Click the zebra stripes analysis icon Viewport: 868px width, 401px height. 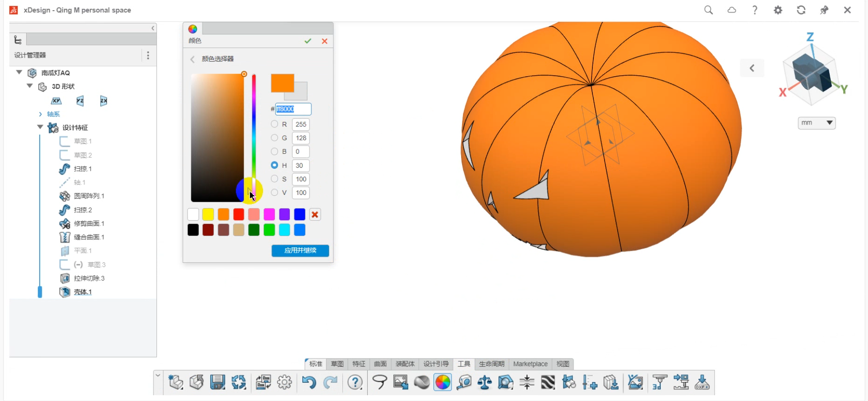tap(548, 383)
